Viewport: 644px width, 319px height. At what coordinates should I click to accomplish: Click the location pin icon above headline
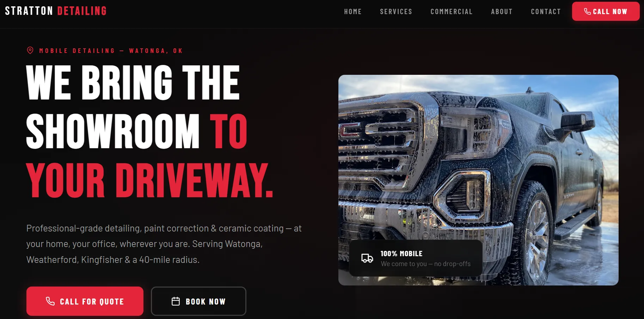[30, 50]
